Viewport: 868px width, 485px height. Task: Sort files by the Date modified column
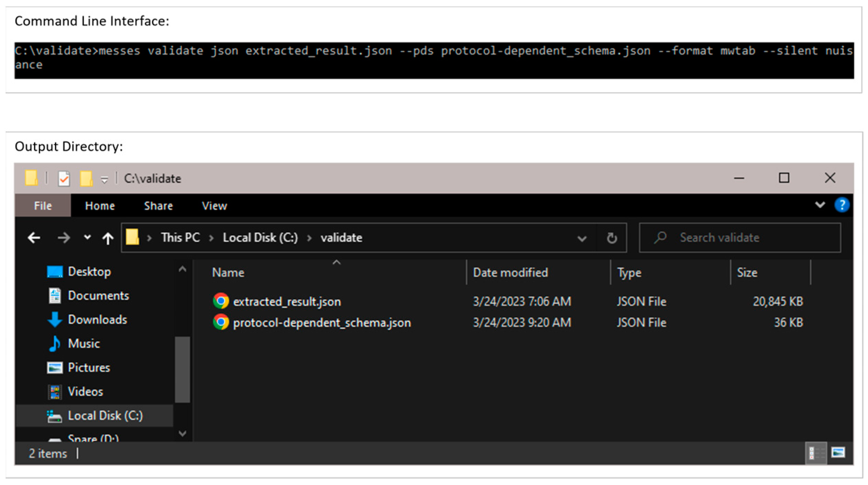pyautogui.click(x=510, y=273)
